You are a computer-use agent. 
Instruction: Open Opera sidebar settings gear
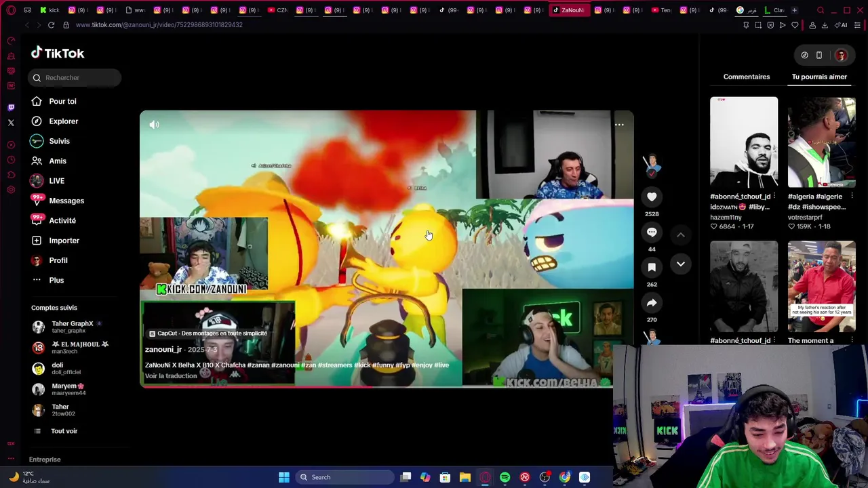[x=11, y=190]
